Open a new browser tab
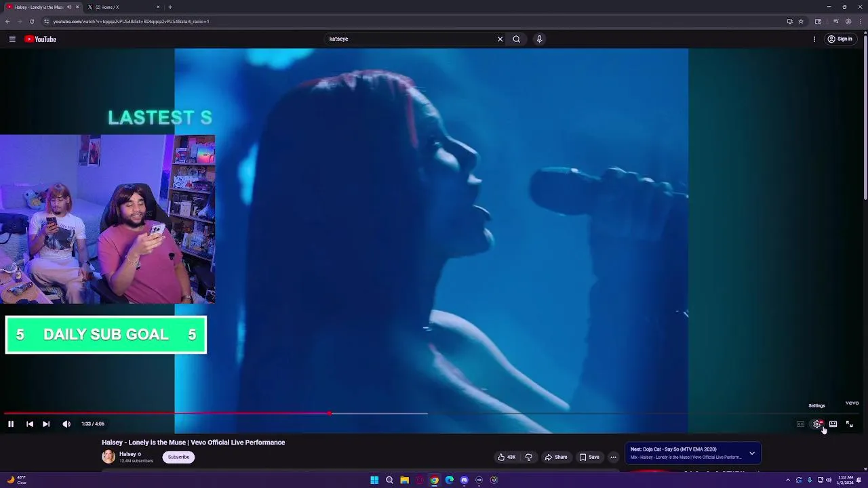868x488 pixels. point(170,7)
